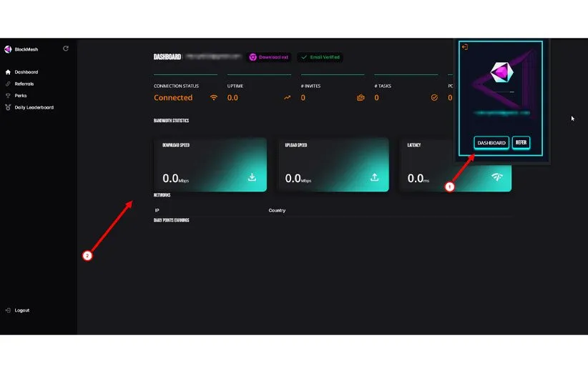
Task: Open Referrals in the left sidebar
Action: 24,84
